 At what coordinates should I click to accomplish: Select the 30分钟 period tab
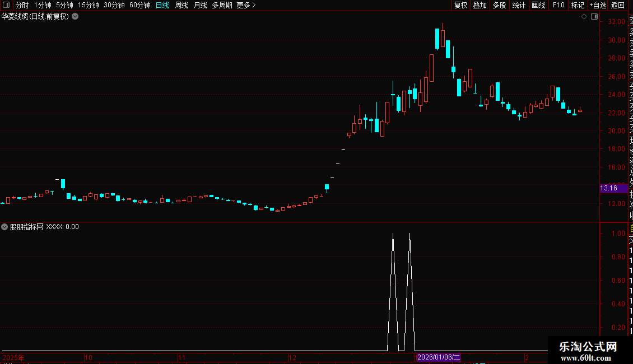[x=114, y=5]
